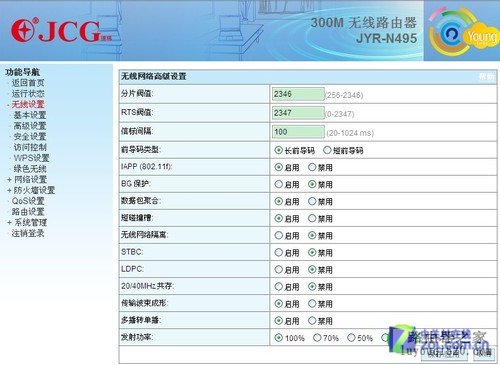The width and height of the screenshot is (500, 365).
Task: Set 多播转单播 to 启用
Action: (x=278, y=321)
